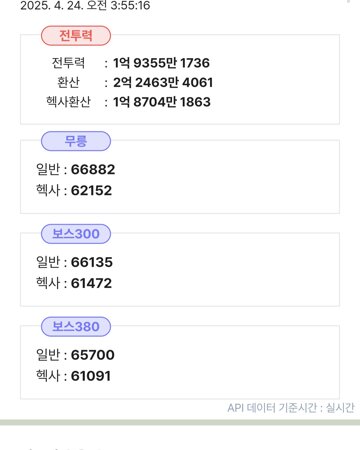This screenshot has height=450, width=360.
Task: Click the 무릉 헥사 score 62152
Action: tap(91, 190)
